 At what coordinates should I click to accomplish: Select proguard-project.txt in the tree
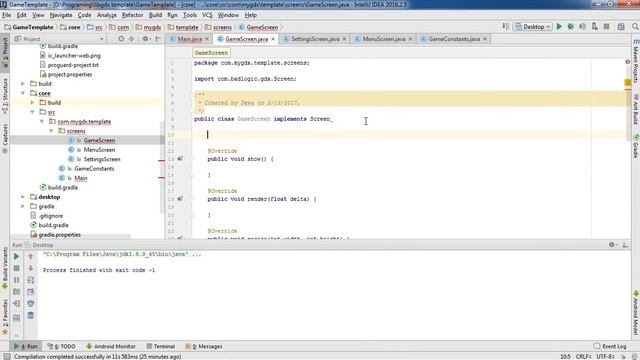pyautogui.click(x=73, y=65)
